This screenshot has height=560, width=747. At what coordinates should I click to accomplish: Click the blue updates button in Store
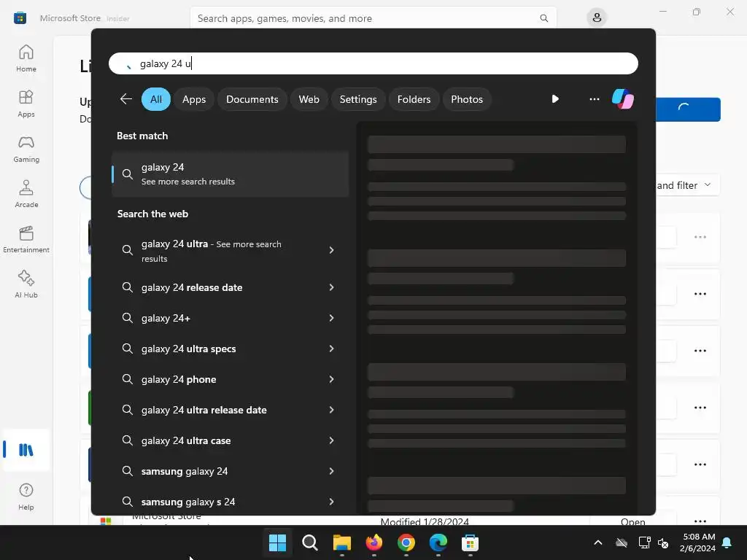point(688,109)
